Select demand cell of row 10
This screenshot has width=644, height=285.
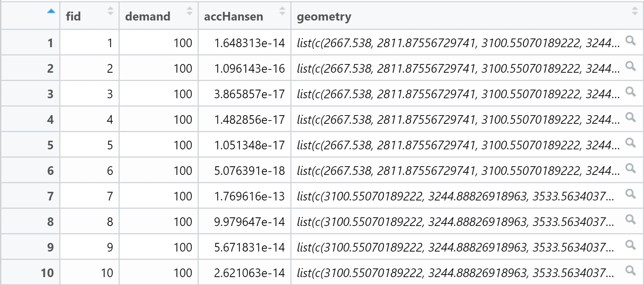[x=183, y=273]
